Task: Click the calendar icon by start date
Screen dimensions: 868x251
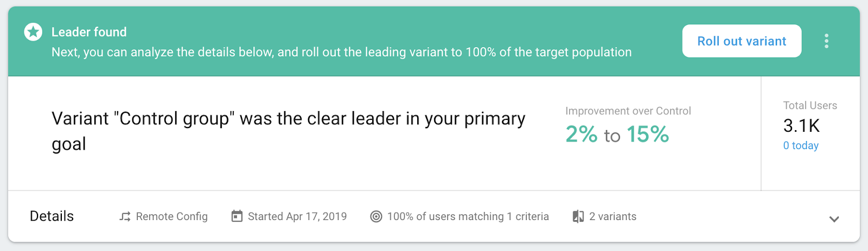Action: point(237,216)
